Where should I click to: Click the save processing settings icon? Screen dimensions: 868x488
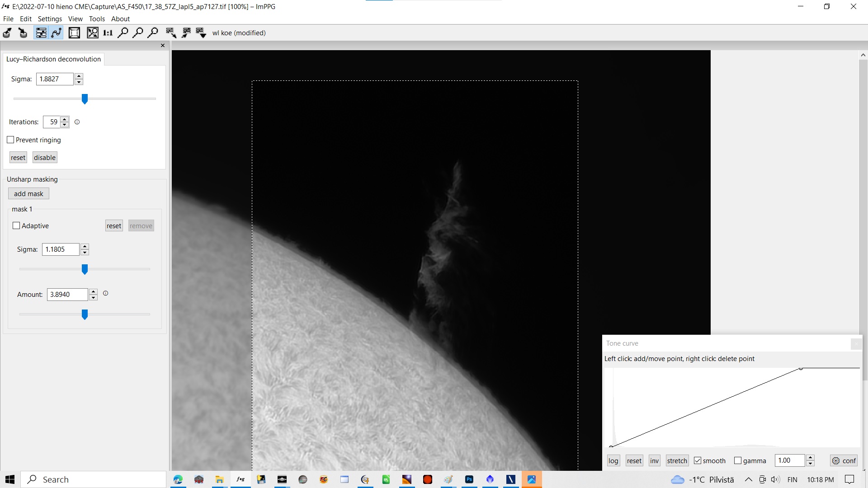click(x=186, y=33)
